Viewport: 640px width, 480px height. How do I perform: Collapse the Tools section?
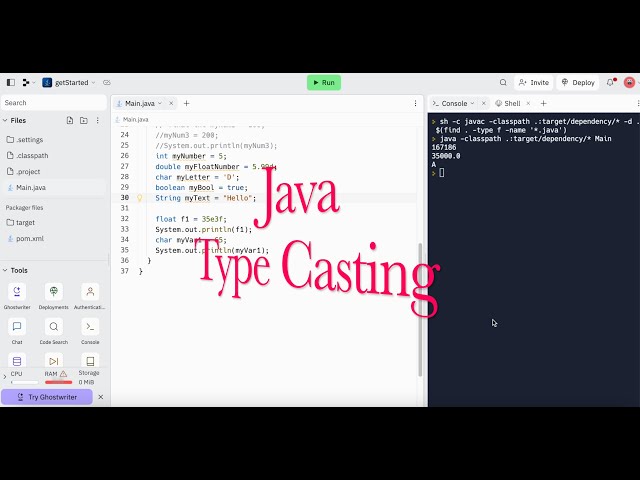point(5,270)
